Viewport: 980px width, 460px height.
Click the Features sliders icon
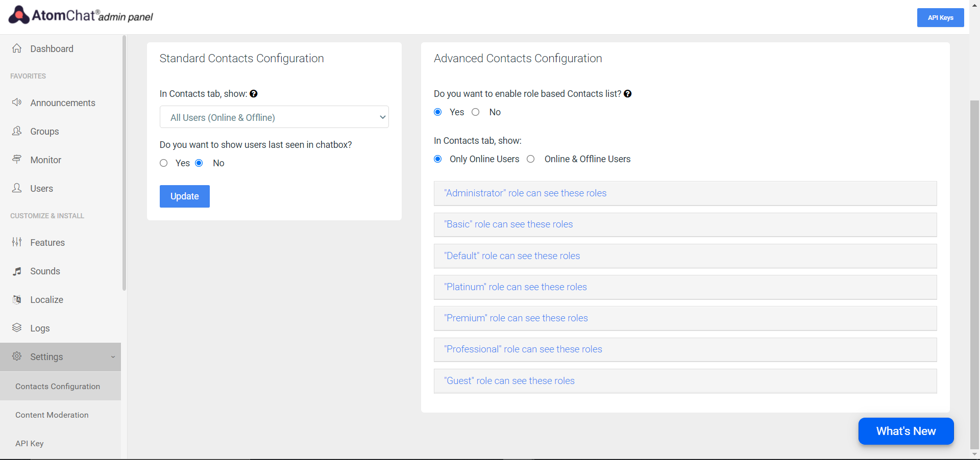tap(17, 242)
